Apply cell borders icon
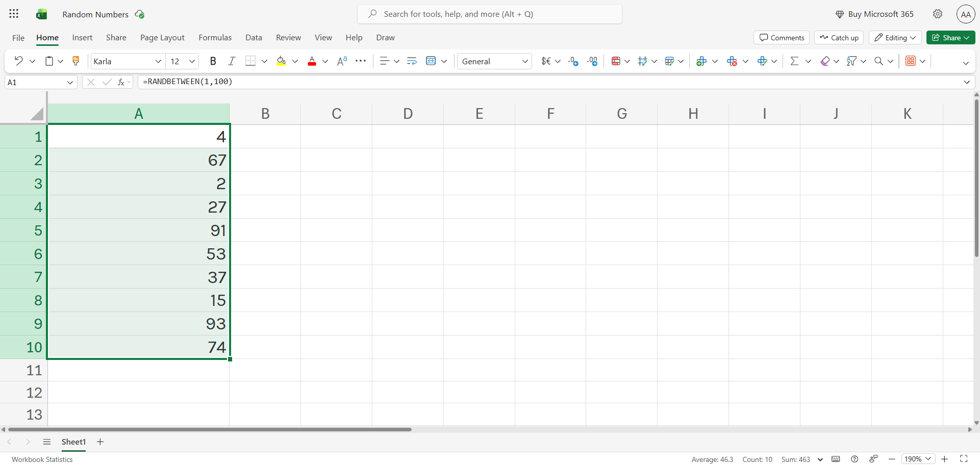This screenshot has height=465, width=980. [x=250, y=61]
